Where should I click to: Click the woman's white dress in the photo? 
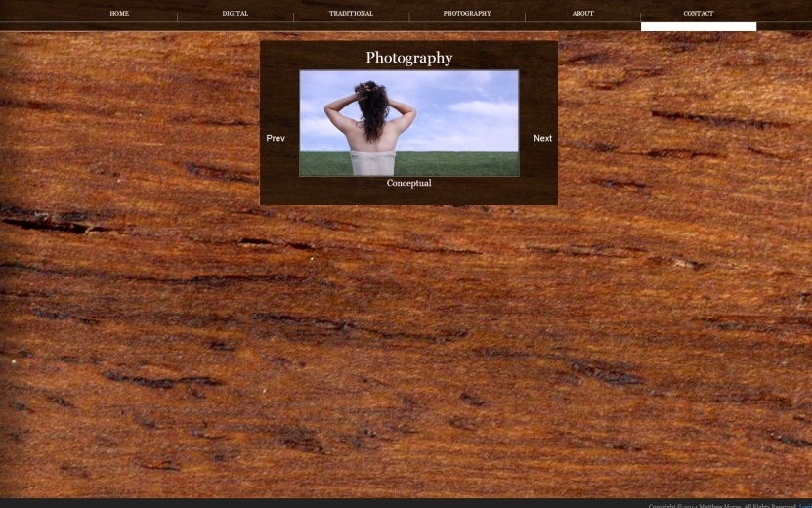(373, 163)
